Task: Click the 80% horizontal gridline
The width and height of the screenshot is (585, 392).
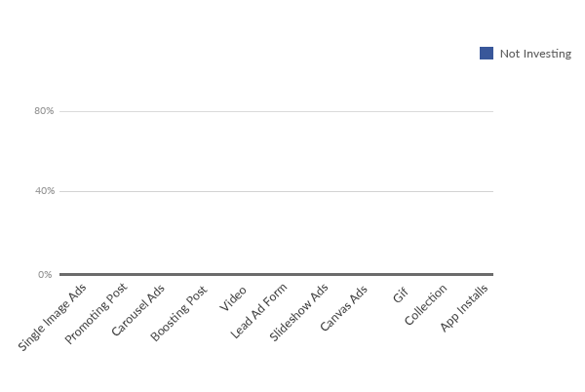Action: 276,111
